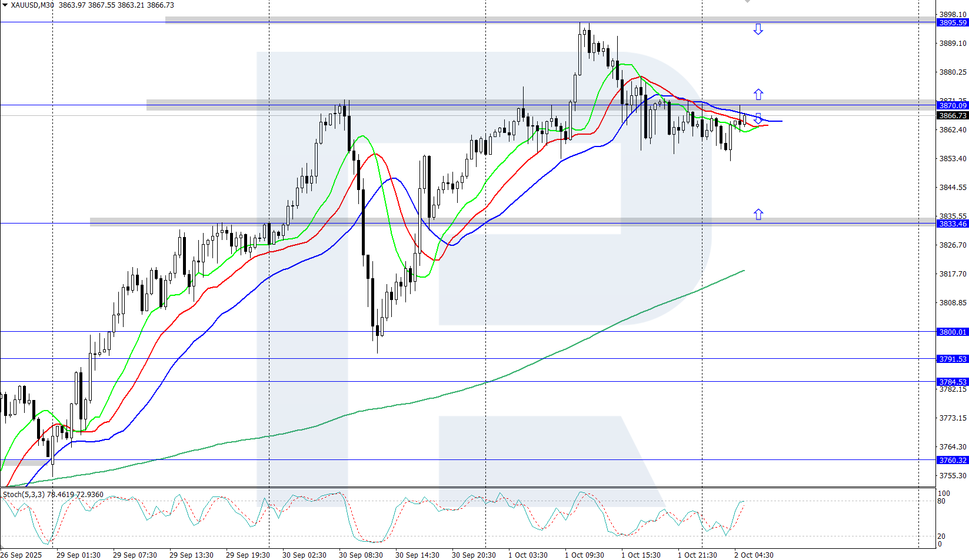Open the XAUUSD,M30 chart title triangle
The image size is (969, 560).
pyautogui.click(x=5, y=5)
